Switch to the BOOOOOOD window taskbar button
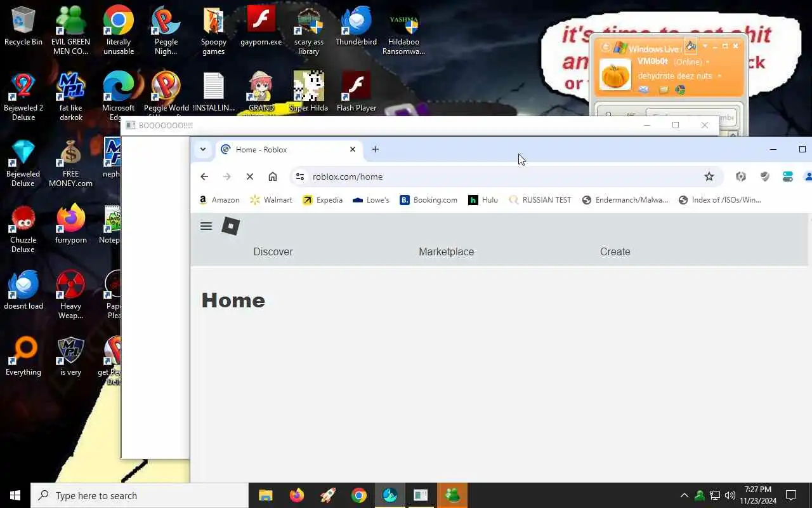Image resolution: width=812 pixels, height=508 pixels. (421, 495)
